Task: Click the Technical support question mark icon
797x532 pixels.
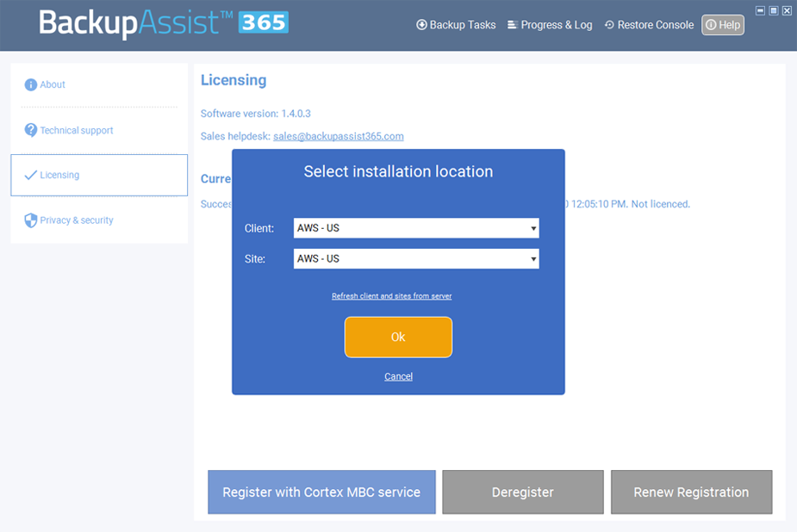Action: [31, 130]
